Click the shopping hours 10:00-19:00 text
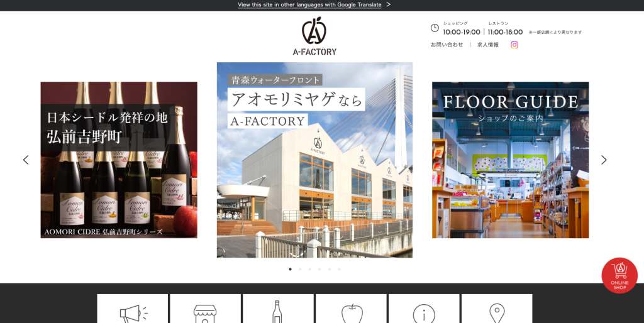Viewport: 644px width, 323px height. point(461,32)
